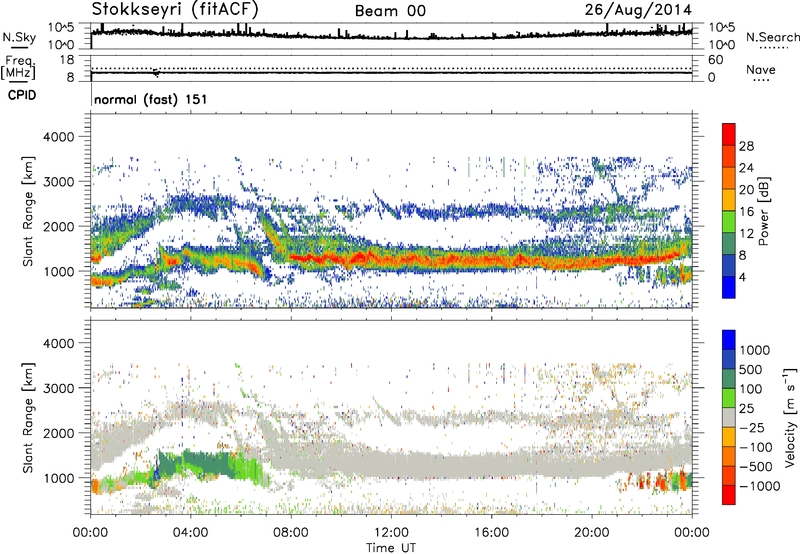Click the '24' label on Power colorbar
Viewport: 800px width, 554px height.
[746, 168]
